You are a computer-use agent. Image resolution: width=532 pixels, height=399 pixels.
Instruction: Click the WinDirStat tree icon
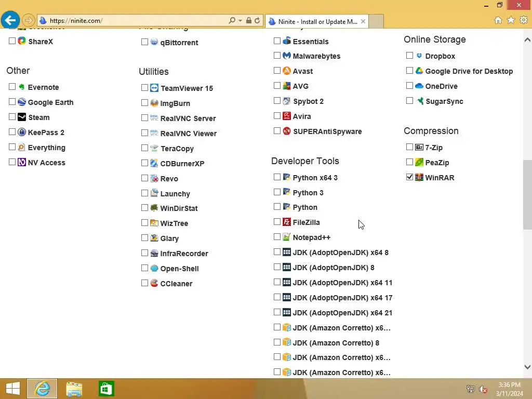(154, 208)
